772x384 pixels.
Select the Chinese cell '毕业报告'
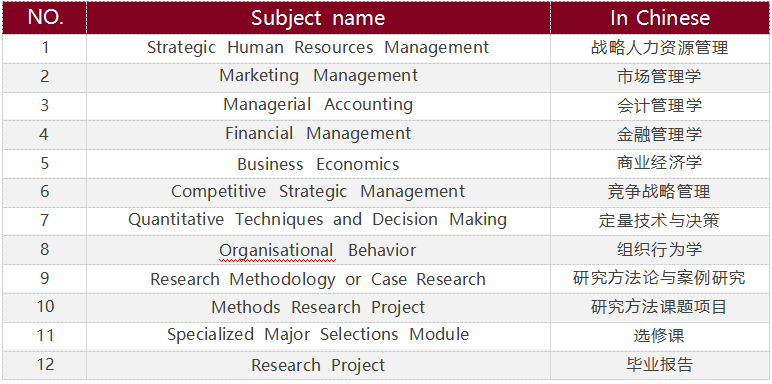660,365
